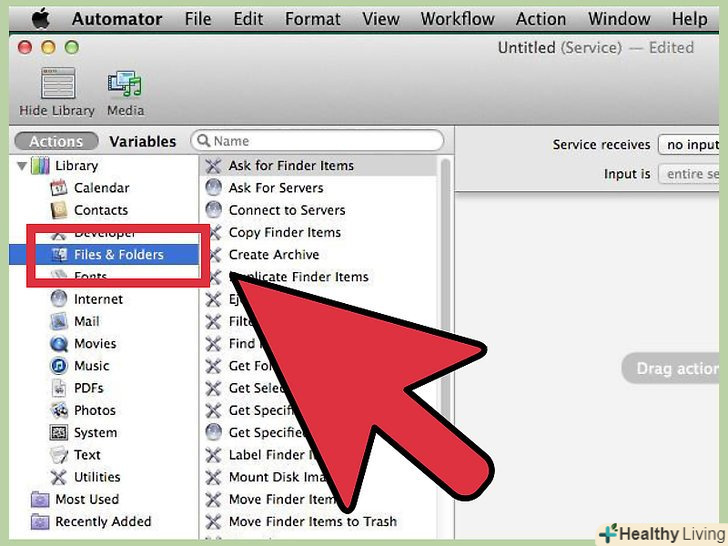The width and height of the screenshot is (728, 546).
Task: Open the File menu
Action: pos(198,19)
